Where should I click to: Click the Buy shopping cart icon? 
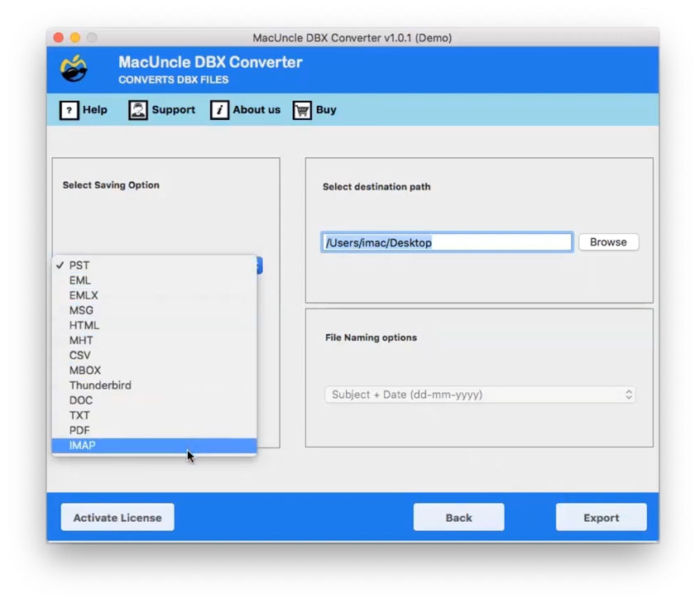[303, 109]
